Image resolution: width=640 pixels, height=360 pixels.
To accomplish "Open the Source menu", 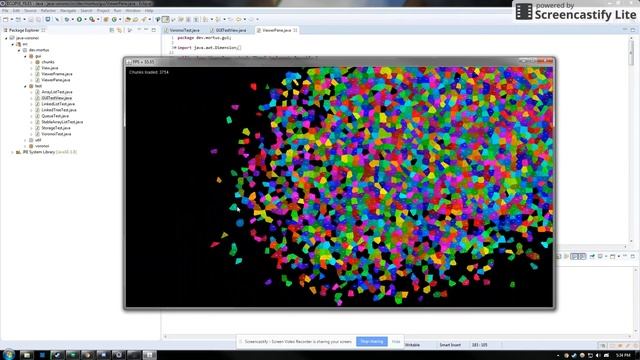I will pyautogui.click(x=30, y=11).
